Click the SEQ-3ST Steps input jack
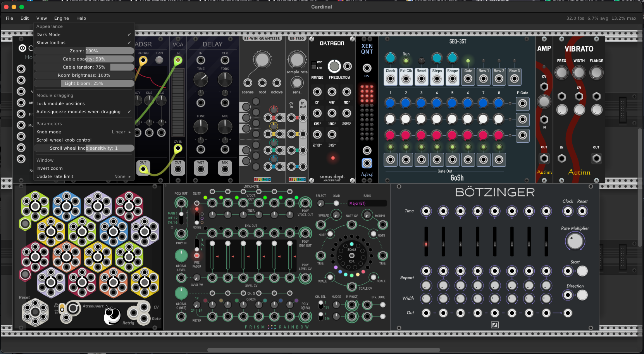The image size is (644, 354). pos(437,79)
